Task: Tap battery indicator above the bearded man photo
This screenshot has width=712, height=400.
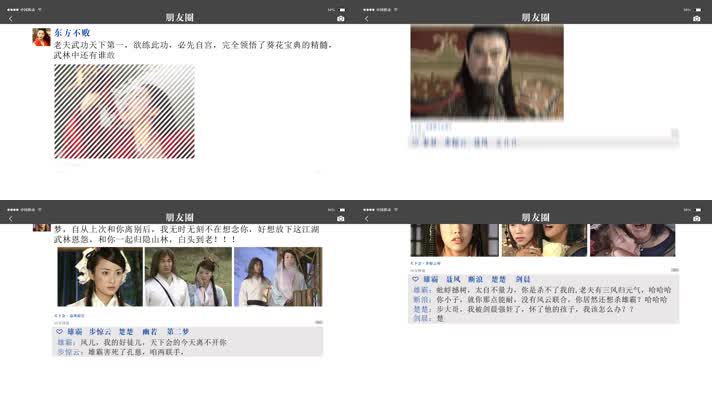Action: [x=698, y=10]
